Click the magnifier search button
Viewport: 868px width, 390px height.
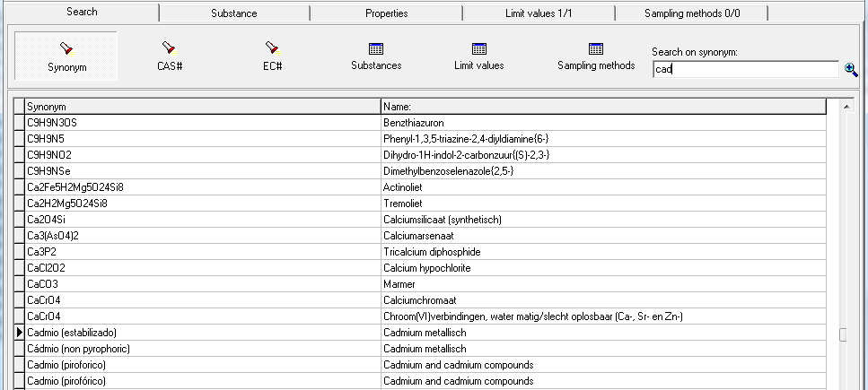(851, 70)
